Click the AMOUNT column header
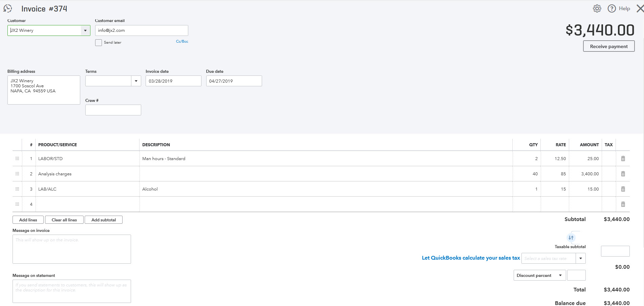The width and height of the screenshot is (644, 306). click(589, 145)
